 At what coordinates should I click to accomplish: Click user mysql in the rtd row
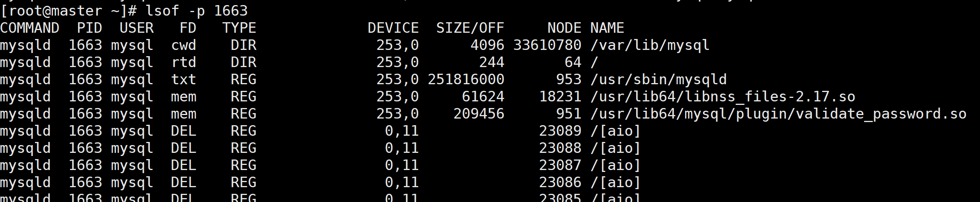point(132,62)
